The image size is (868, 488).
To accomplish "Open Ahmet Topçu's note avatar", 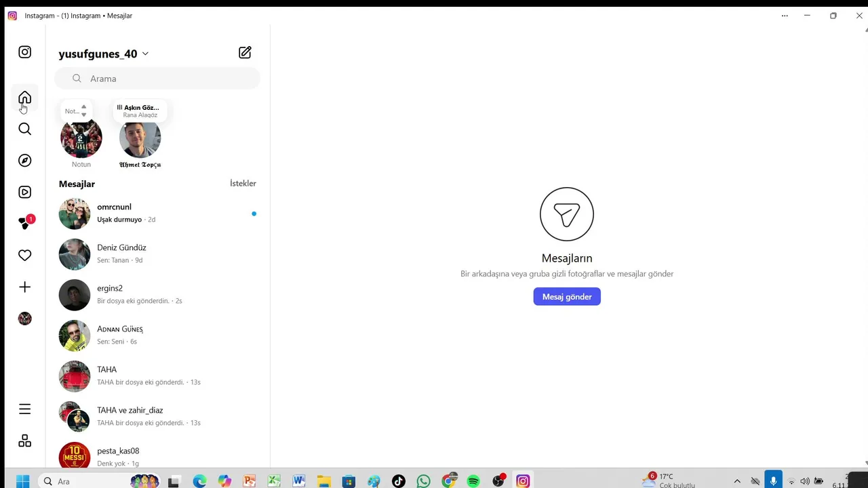I will [140, 138].
